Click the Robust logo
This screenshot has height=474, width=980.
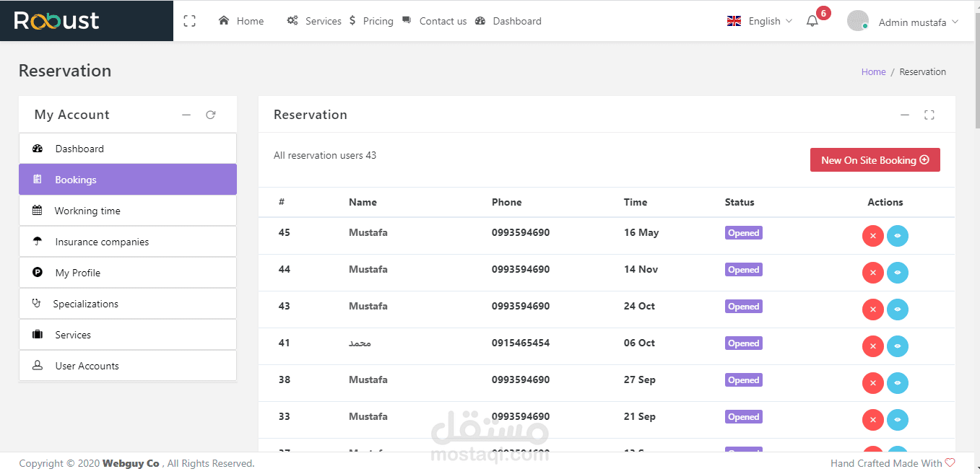coord(57,21)
